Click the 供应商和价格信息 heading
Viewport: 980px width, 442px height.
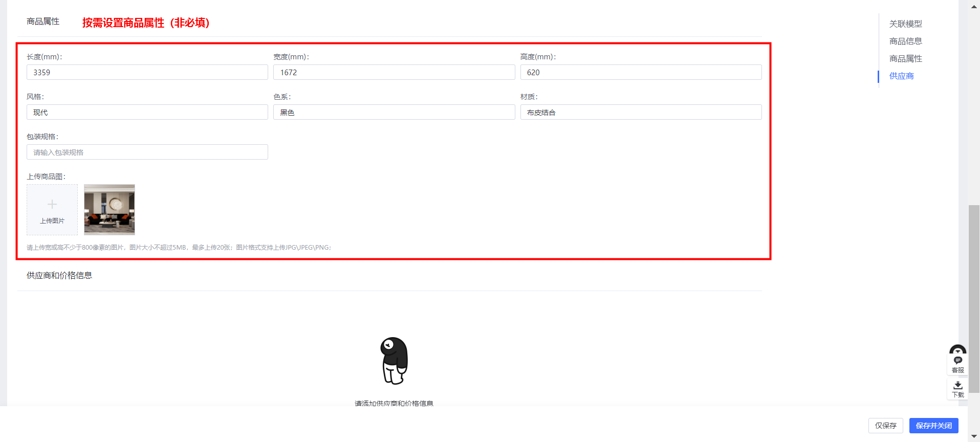pyautogui.click(x=59, y=275)
